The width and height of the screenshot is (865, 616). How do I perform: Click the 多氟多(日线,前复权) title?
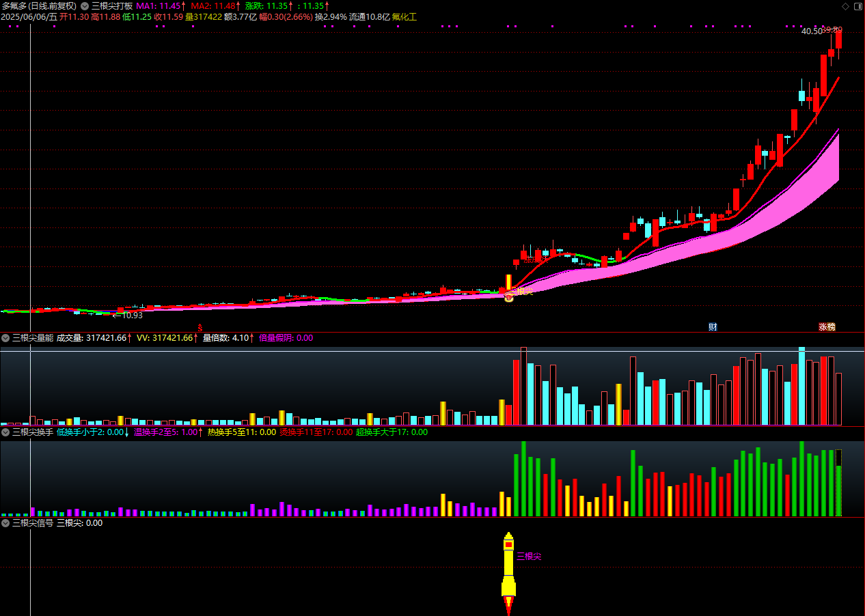(39, 6)
